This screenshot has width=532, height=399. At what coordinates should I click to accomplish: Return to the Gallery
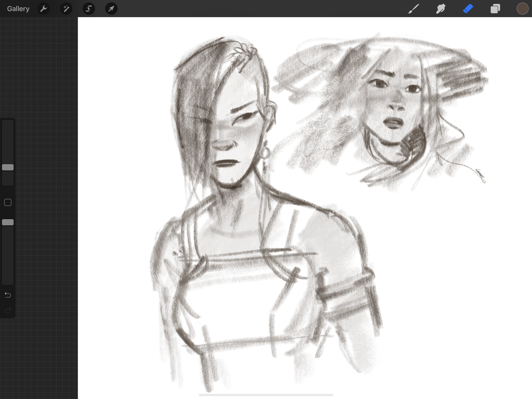coord(18,9)
